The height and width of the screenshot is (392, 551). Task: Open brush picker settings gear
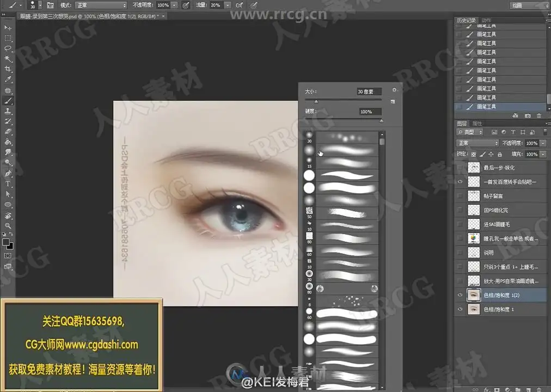394,90
